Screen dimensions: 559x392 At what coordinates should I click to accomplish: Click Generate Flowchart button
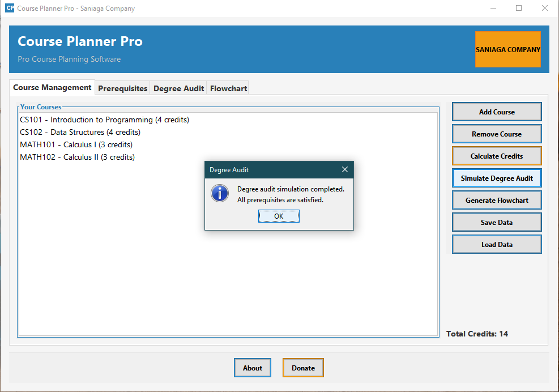pos(497,201)
